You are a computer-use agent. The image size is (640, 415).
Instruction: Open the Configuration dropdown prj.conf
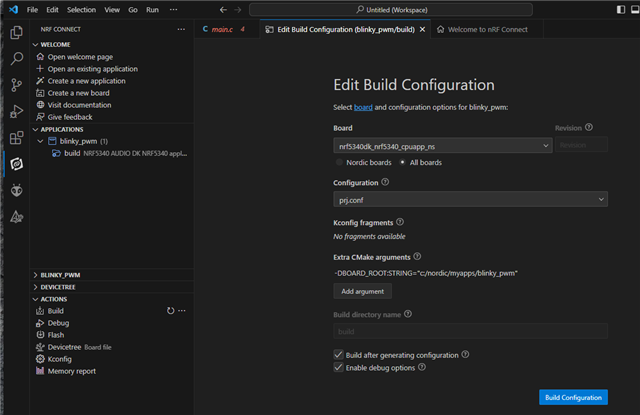click(470, 200)
